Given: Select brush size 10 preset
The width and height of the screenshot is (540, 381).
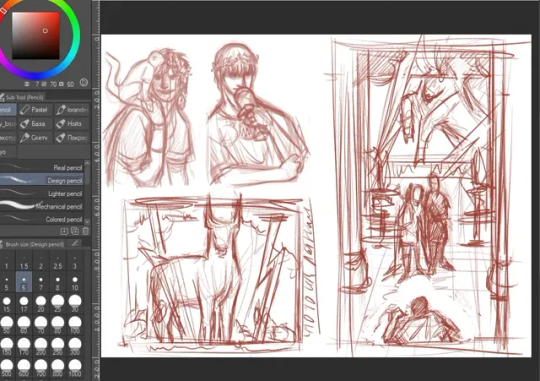Looking at the screenshot, I should (75, 282).
